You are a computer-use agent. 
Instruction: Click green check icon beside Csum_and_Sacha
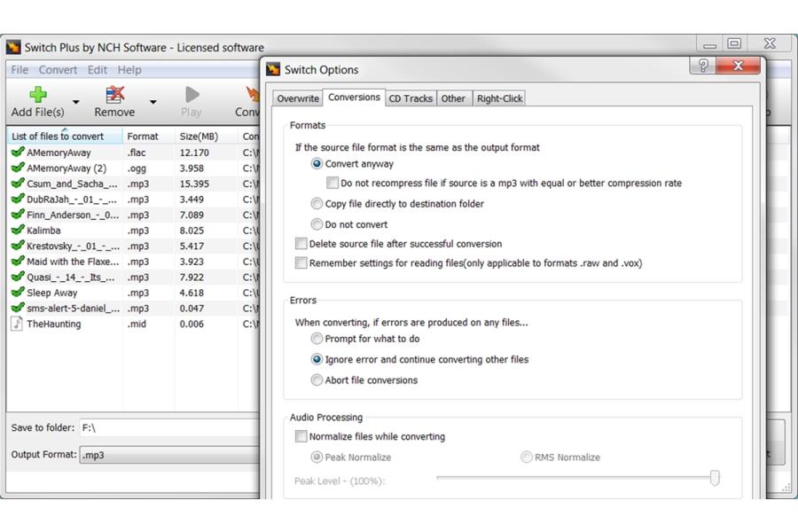[18, 184]
